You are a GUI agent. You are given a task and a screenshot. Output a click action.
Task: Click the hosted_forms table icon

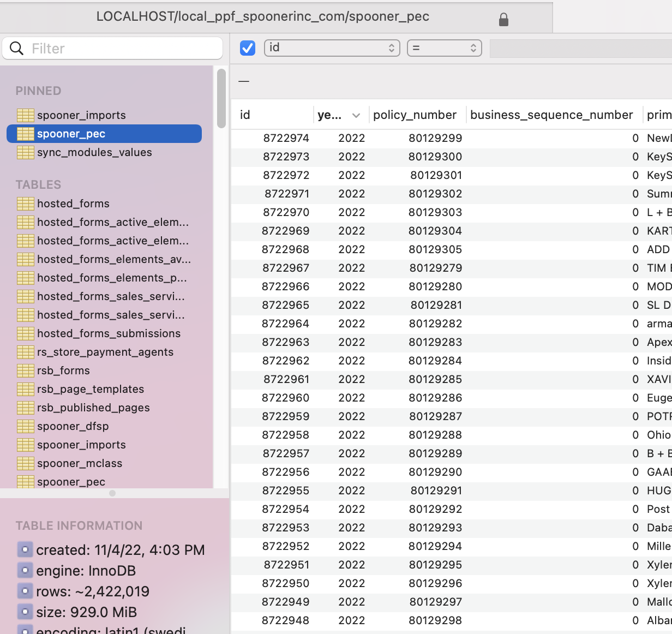coord(26,204)
